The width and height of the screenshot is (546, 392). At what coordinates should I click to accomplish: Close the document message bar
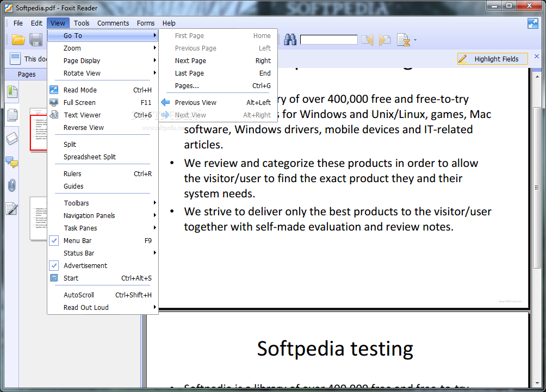point(537,57)
